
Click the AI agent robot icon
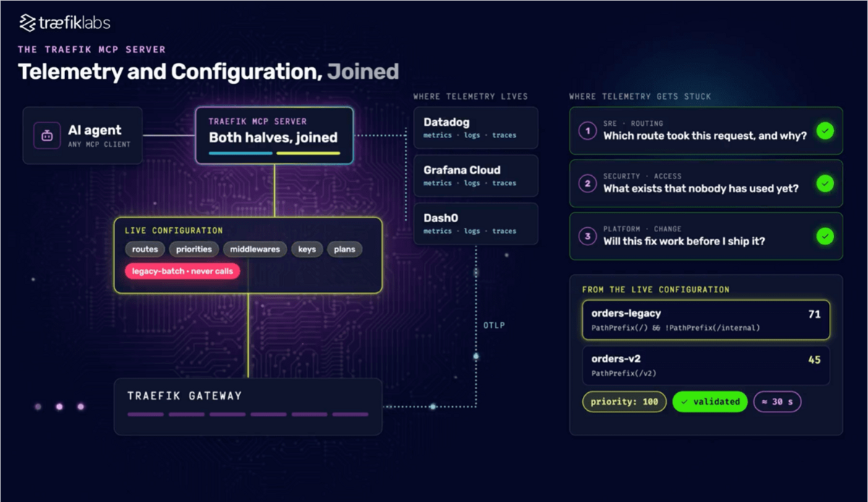[x=47, y=136]
